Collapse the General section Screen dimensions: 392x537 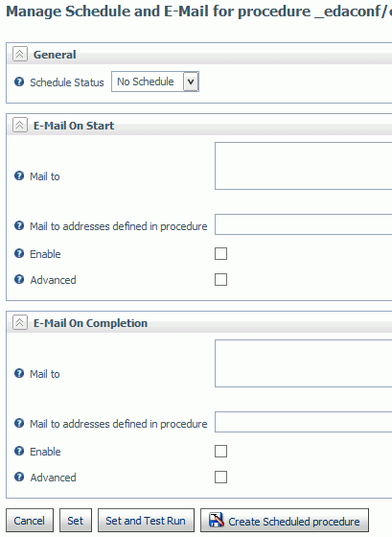[x=20, y=54]
